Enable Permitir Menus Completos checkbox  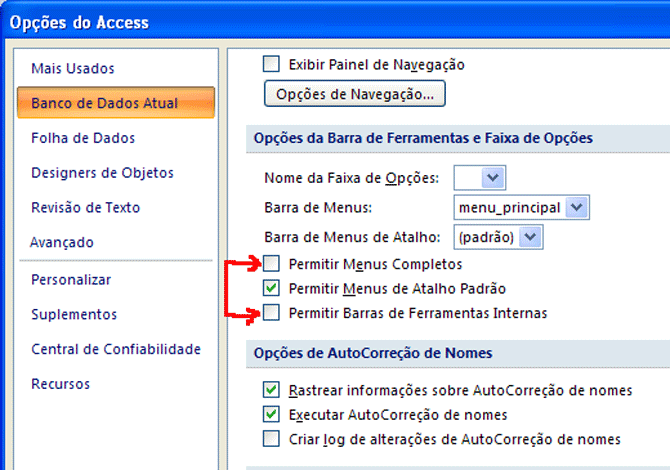271,264
